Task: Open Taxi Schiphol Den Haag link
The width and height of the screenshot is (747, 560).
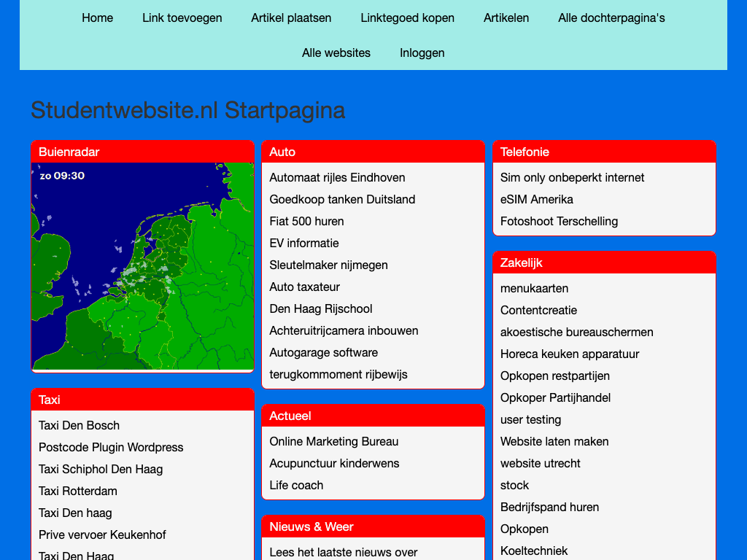Action: coord(101,469)
